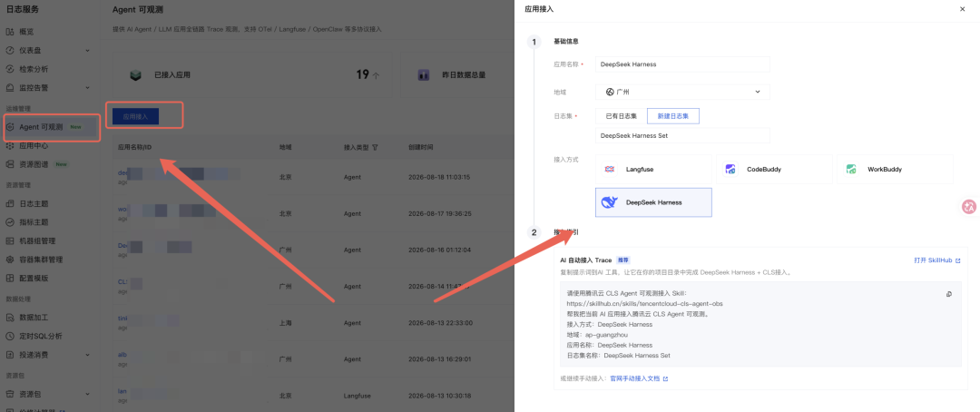Click the 地域 column header in table
Image resolution: width=980 pixels, height=412 pixels.
click(x=285, y=148)
